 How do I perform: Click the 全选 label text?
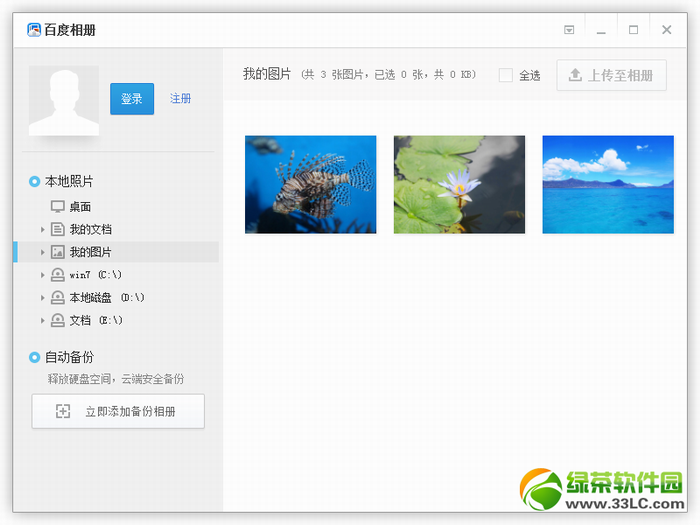pyautogui.click(x=530, y=75)
